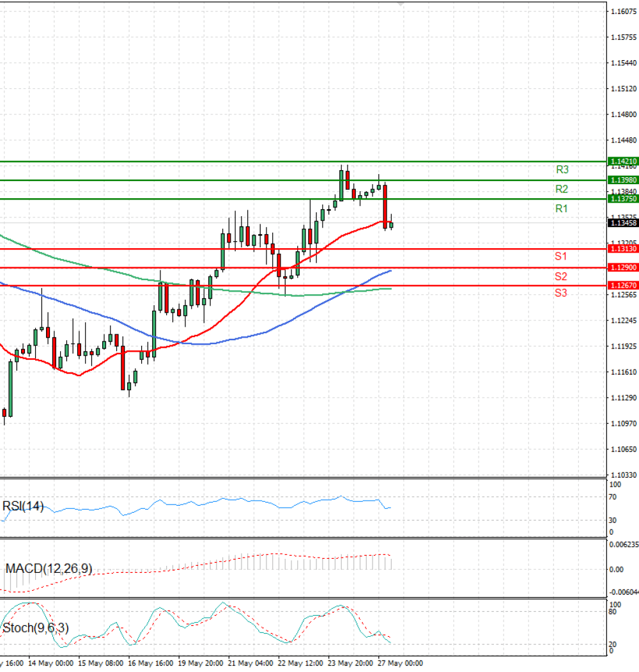Click the S1 support label
The width and height of the screenshot is (639, 672).
tap(560, 256)
